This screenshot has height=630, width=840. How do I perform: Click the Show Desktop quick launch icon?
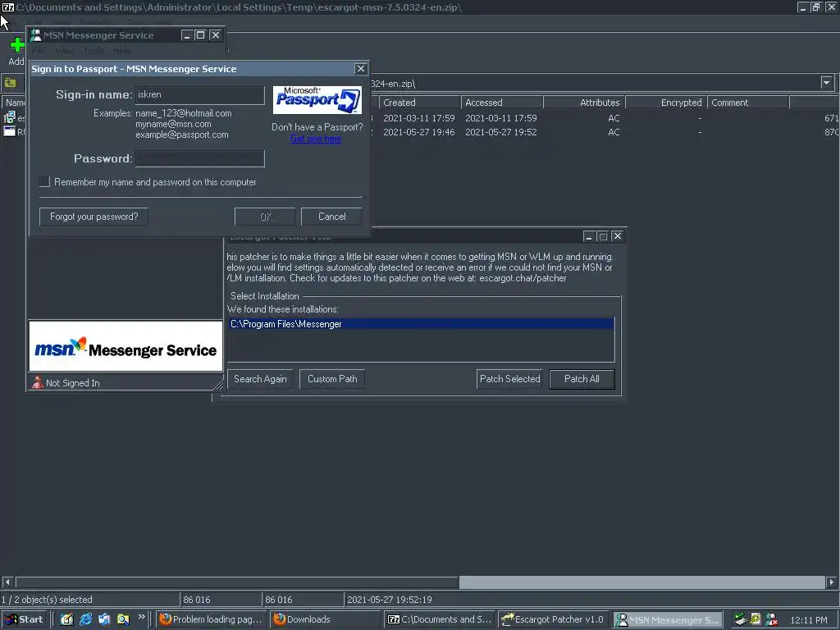point(66,619)
